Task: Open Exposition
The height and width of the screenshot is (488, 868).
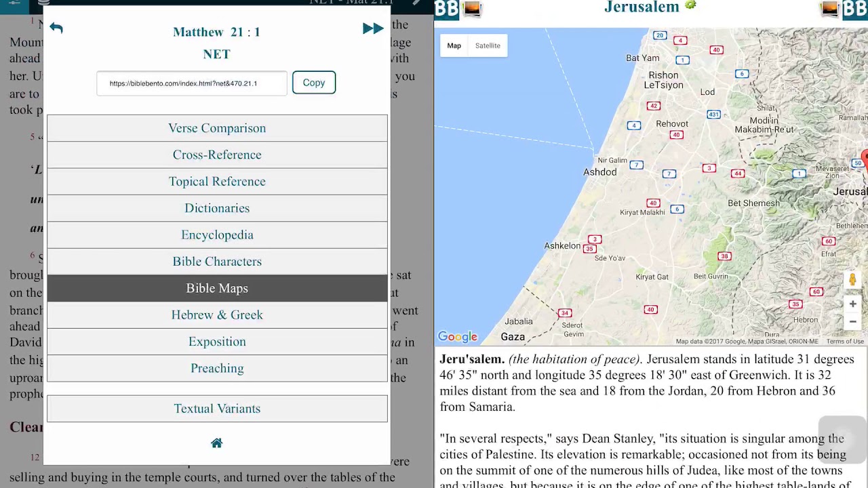Action: click(217, 342)
